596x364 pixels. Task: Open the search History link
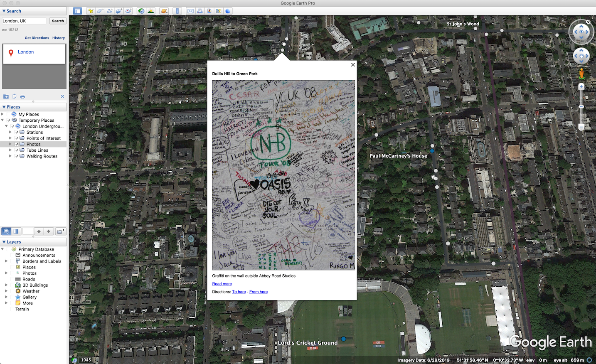[x=59, y=38]
